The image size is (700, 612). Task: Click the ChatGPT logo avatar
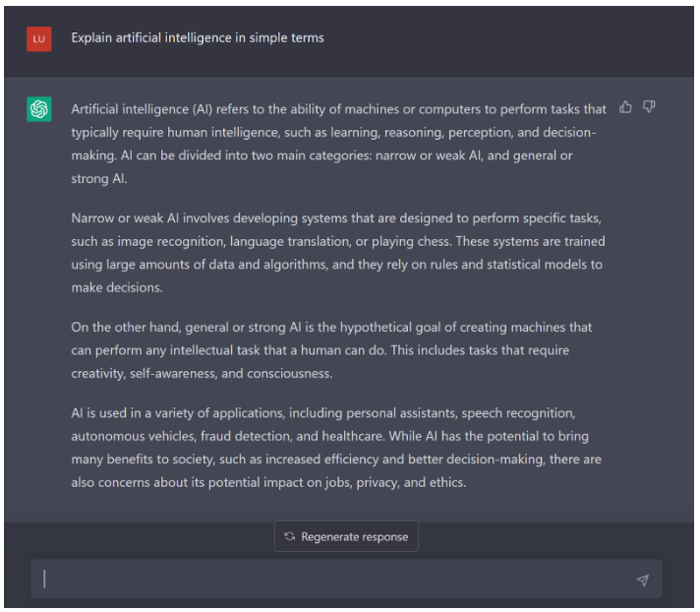(x=39, y=109)
